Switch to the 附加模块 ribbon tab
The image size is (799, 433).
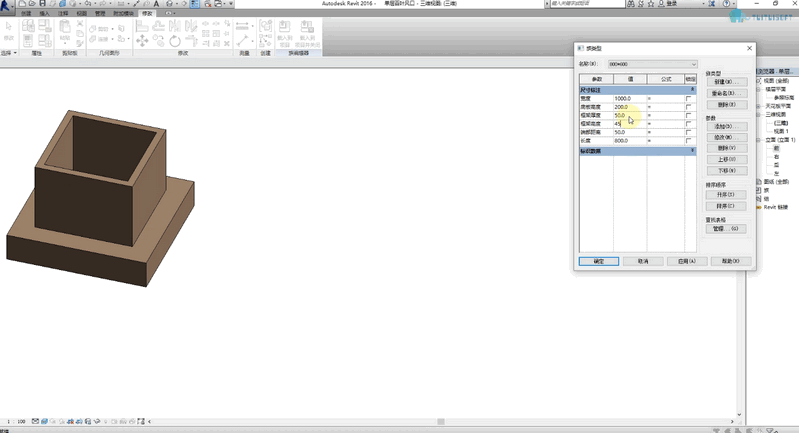tap(123, 13)
